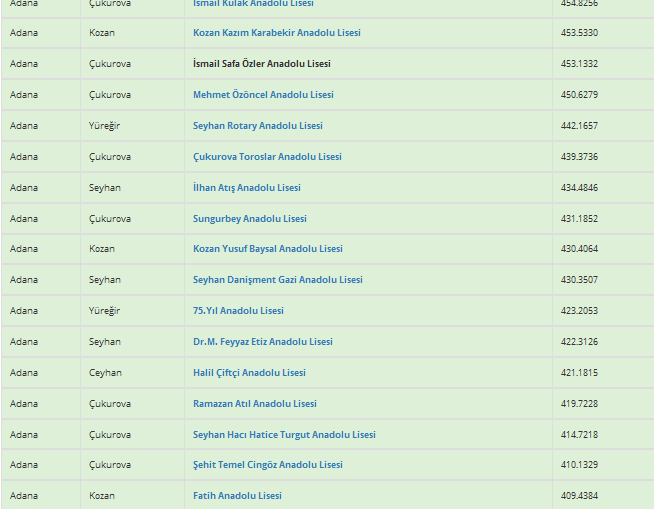654x509 pixels.
Task: Select Halil Çiftçi Anadolu Lisesi link
Action: (x=249, y=373)
